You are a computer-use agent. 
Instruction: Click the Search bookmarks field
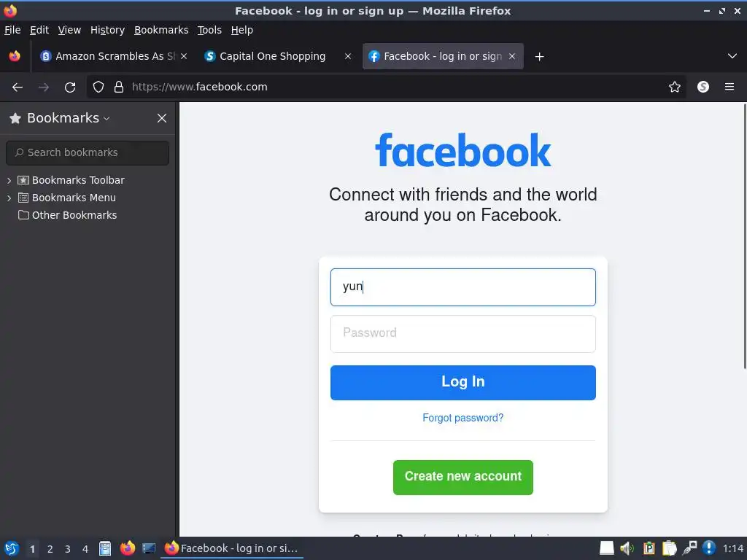[x=88, y=153]
